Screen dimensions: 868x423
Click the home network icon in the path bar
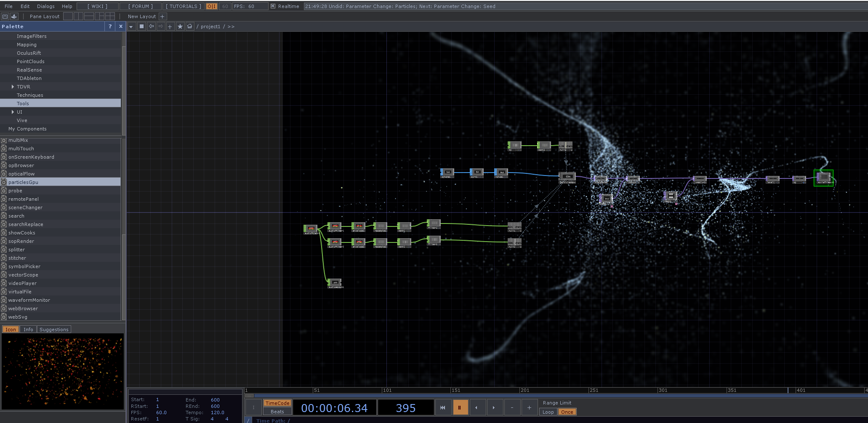(x=190, y=27)
